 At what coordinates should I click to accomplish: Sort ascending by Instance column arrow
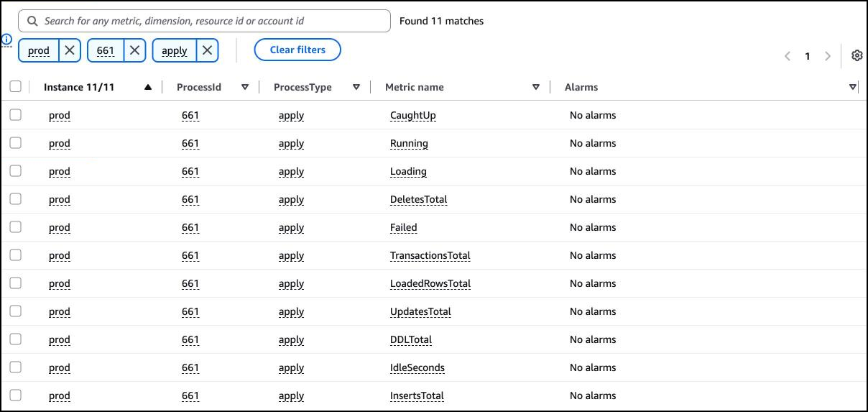click(x=148, y=87)
